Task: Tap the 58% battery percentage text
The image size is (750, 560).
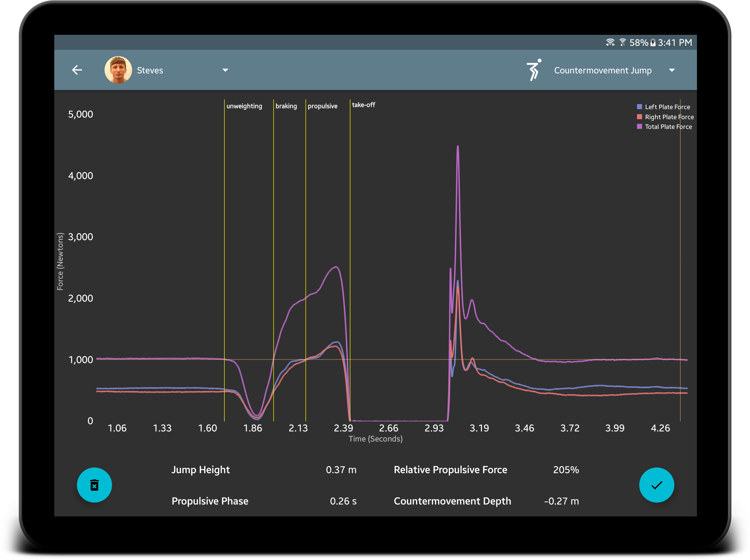Action: tap(639, 43)
